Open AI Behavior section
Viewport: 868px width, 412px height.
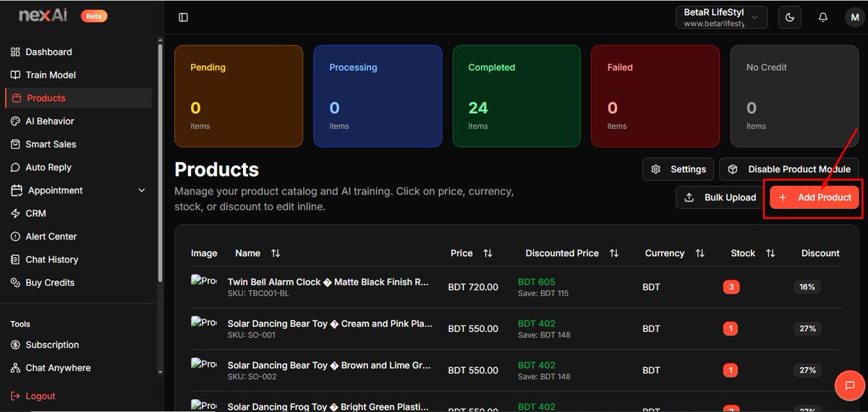point(78,121)
